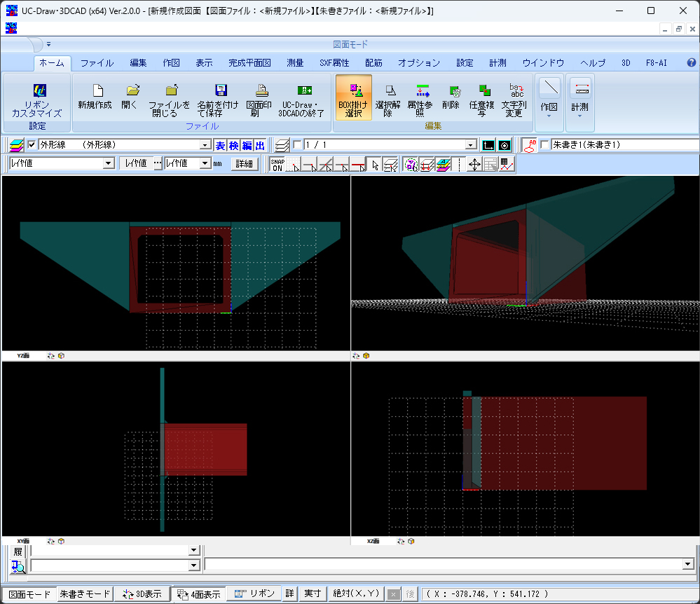Switch to the 編集 ribbon tab

click(x=138, y=63)
